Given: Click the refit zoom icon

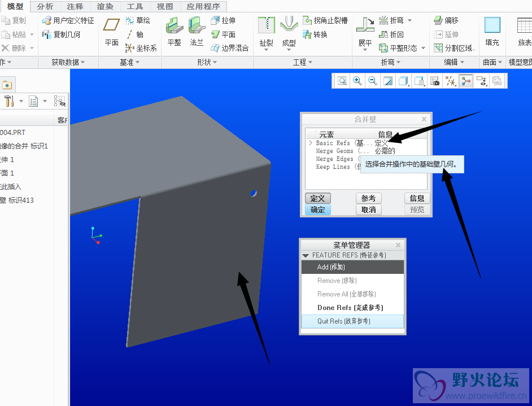Looking at the screenshot, I should click(342, 81).
